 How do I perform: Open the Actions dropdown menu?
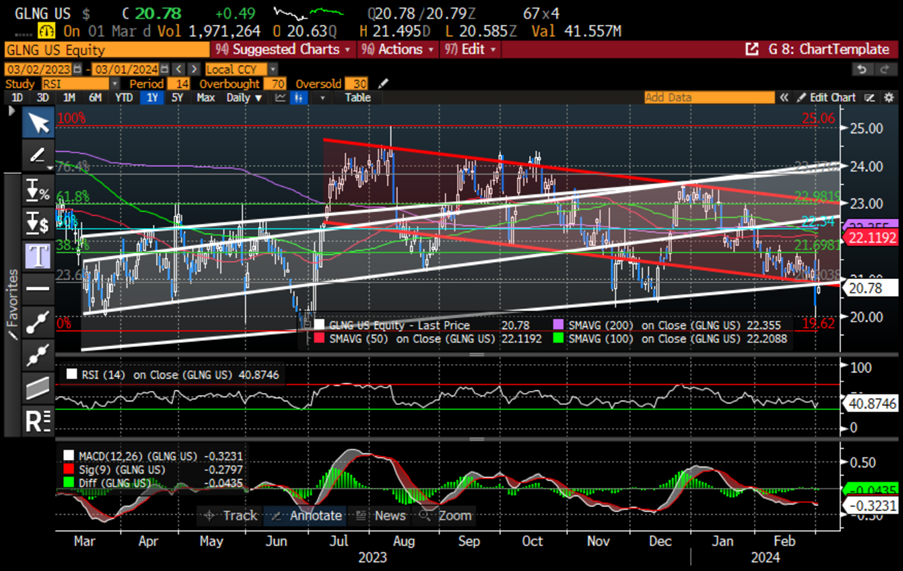(x=397, y=50)
